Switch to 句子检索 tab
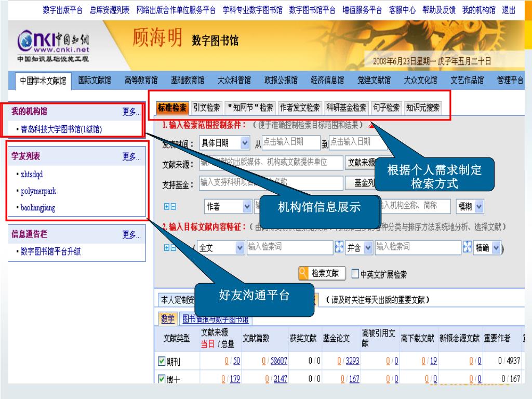This screenshot has width=532, height=399. pyautogui.click(x=386, y=108)
